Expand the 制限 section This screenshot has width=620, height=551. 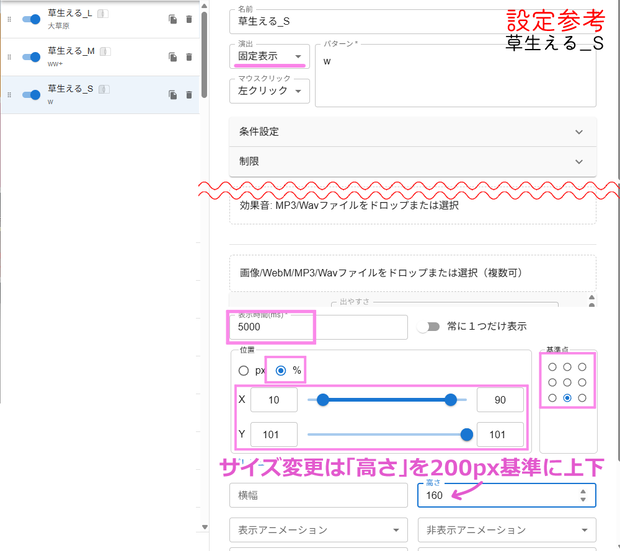(412, 161)
